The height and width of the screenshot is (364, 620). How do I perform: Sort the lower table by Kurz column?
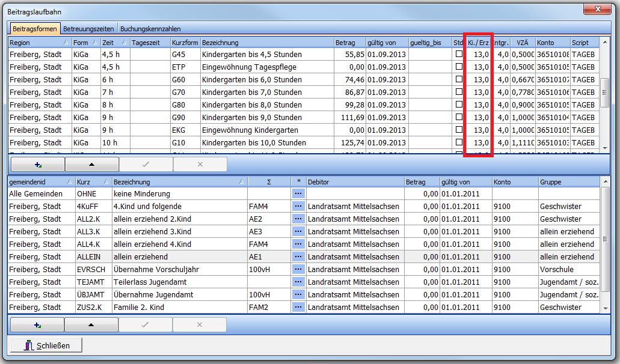[x=93, y=182]
